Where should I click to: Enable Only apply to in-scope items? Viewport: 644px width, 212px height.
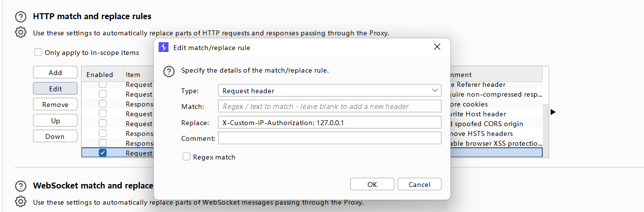[38, 53]
